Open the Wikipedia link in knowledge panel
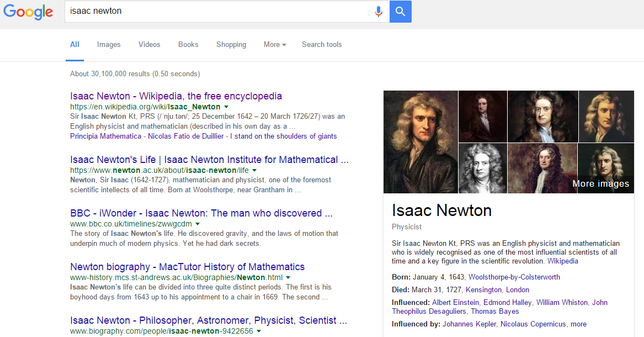 tap(563, 261)
